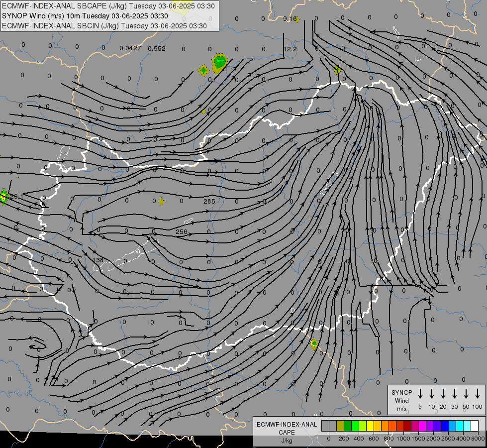
Task: Click the 30 m/s wind arrow in legend
Action: 454,394
